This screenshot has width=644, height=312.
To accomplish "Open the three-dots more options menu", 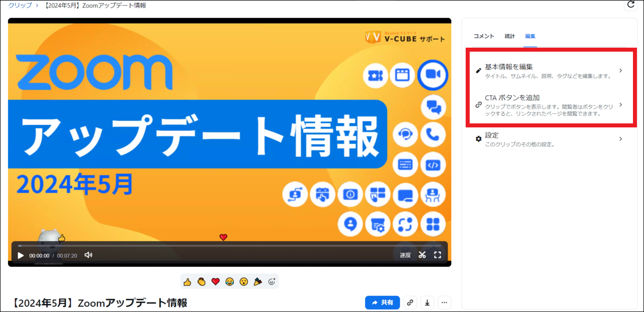I will [444, 302].
